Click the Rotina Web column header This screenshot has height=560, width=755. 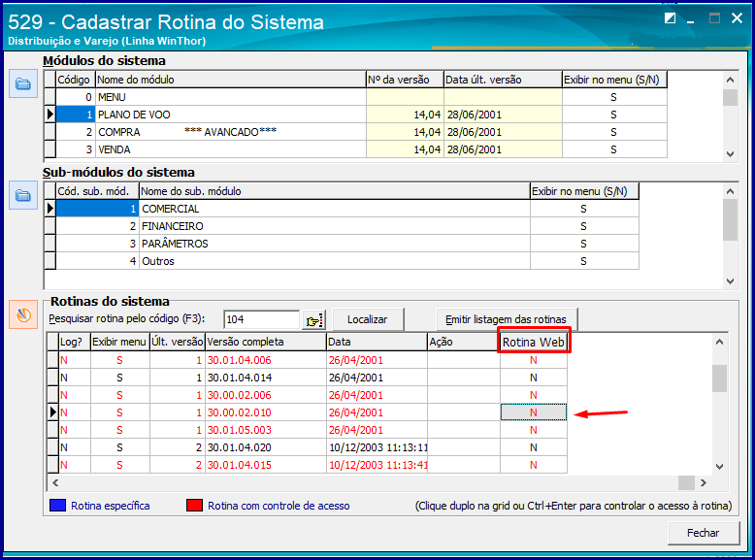pyautogui.click(x=534, y=342)
